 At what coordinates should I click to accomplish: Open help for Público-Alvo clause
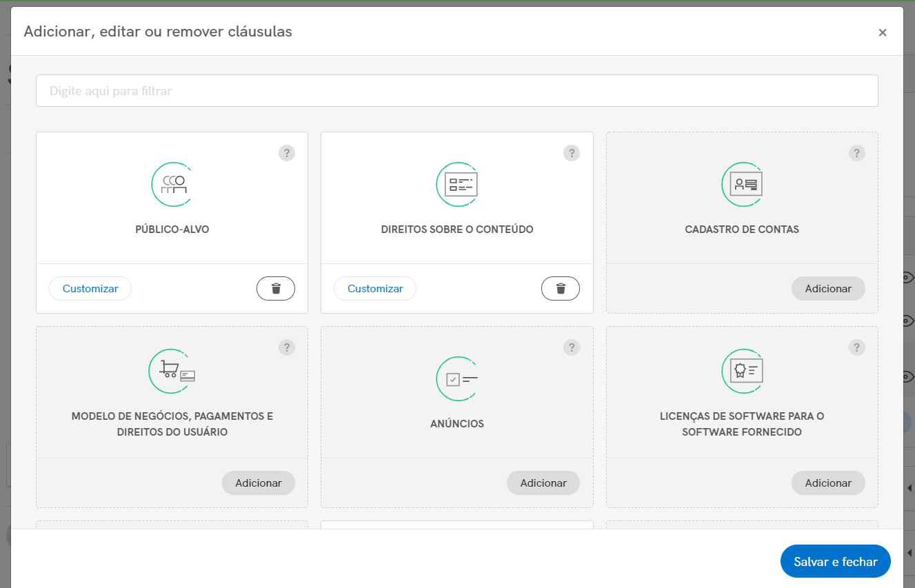click(287, 153)
